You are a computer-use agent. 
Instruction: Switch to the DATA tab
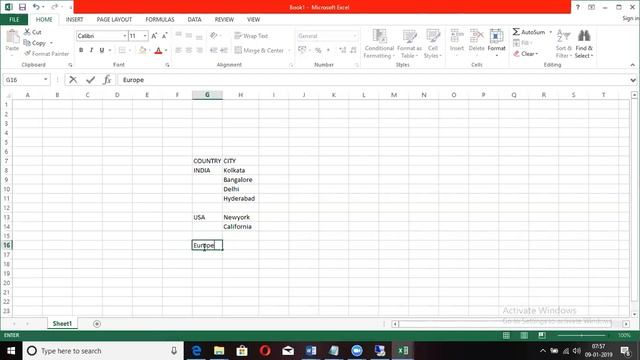tap(194, 20)
